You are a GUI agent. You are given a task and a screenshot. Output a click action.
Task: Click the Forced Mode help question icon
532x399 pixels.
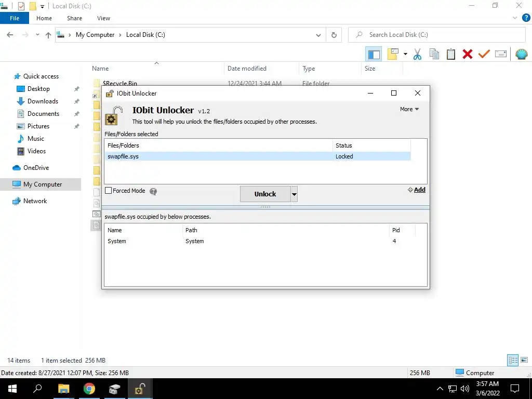(x=153, y=191)
